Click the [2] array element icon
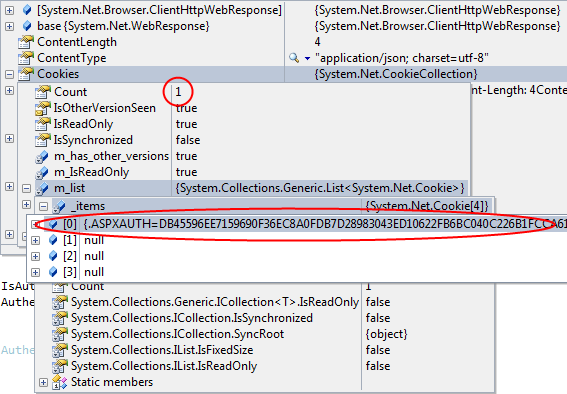Image resolution: width=567 pixels, height=394 pixels. pyautogui.click(x=53, y=256)
